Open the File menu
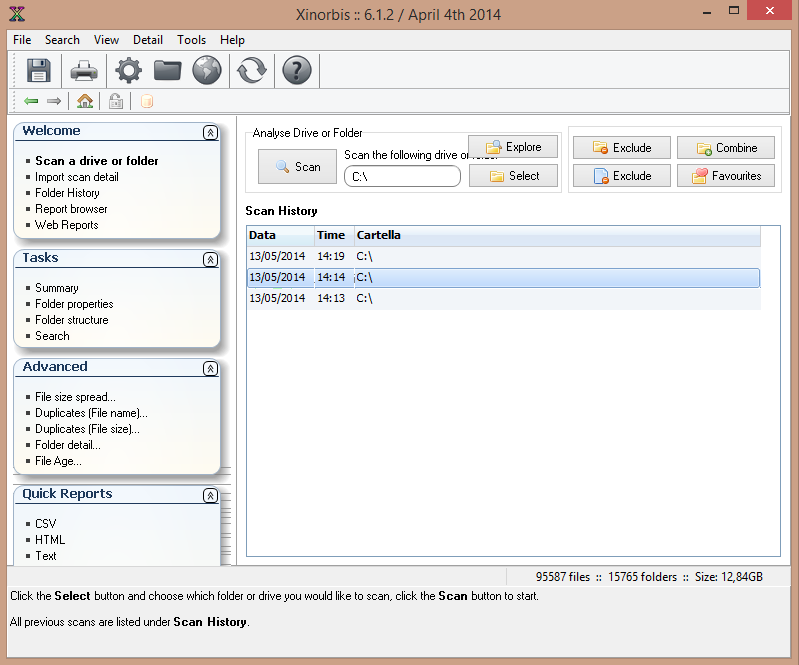 pos(22,40)
